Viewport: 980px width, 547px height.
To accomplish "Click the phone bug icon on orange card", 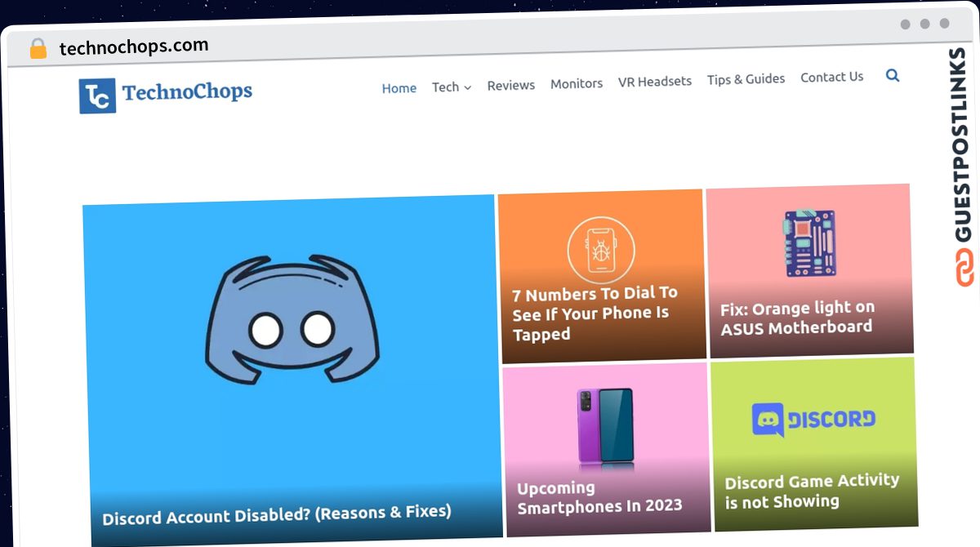I will [x=601, y=250].
